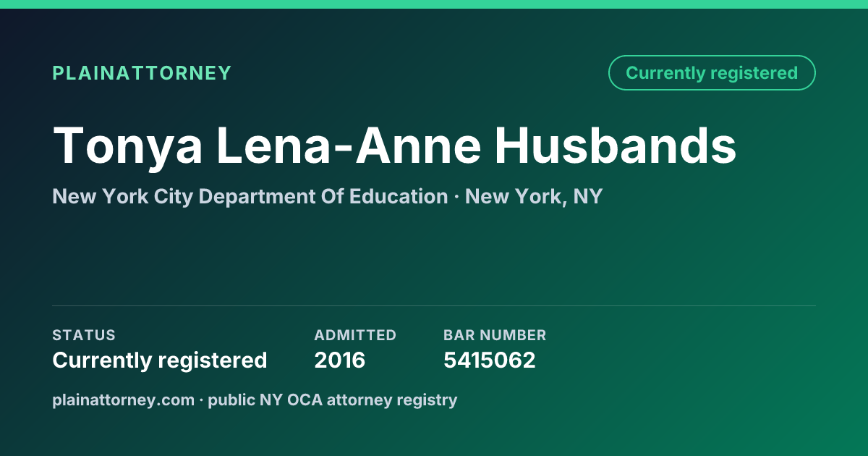Click the dot separator after plainattorney.com
Image resolution: width=868 pixels, height=456 pixels.
click(x=202, y=400)
